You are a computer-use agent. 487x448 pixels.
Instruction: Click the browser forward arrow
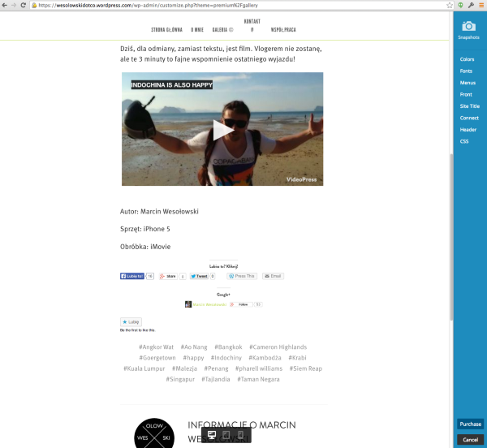(x=14, y=5)
